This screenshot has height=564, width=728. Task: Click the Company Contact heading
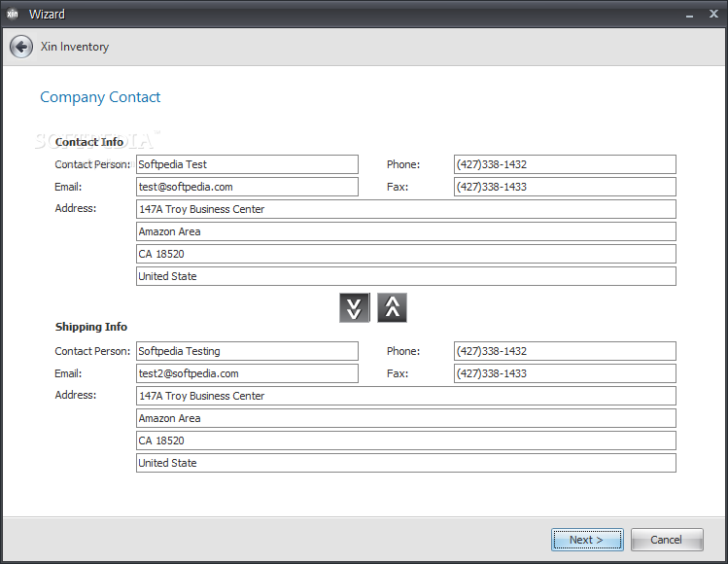coord(100,97)
